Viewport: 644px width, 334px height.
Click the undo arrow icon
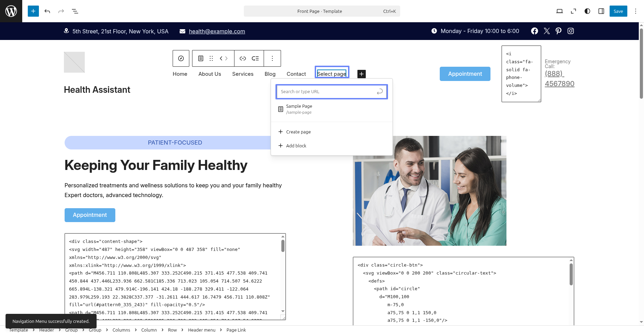click(47, 11)
